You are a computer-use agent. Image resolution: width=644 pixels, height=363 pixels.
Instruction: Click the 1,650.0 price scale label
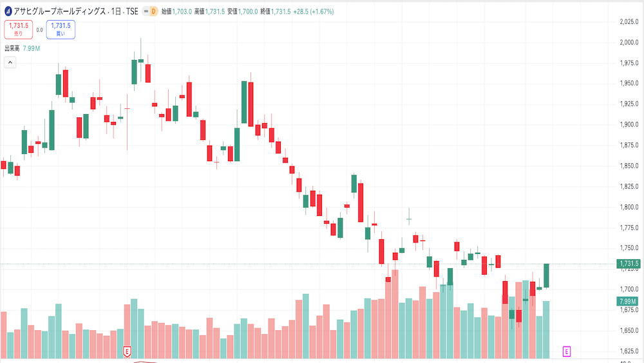(x=627, y=331)
